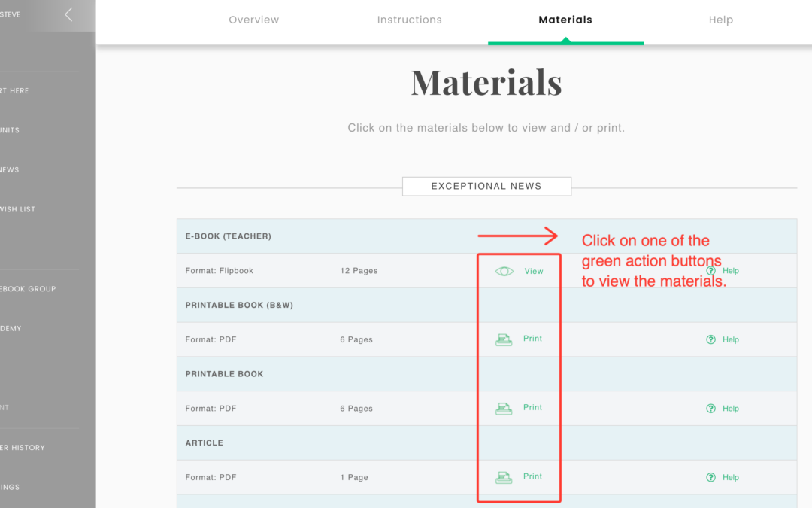Open Wish List in the sidebar
The image size is (812, 508).
18,209
